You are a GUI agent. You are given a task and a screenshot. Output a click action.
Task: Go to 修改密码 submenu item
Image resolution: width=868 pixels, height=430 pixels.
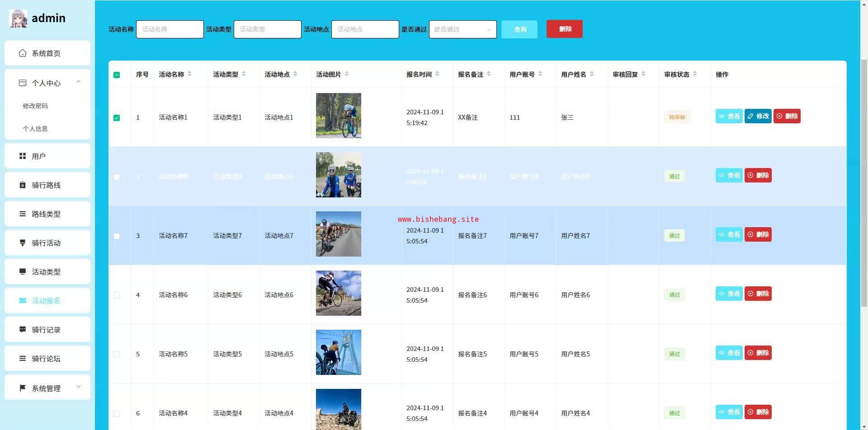[x=35, y=106]
